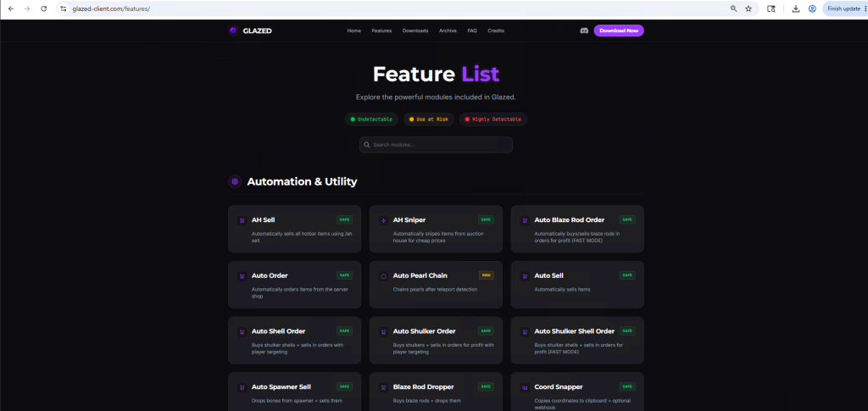Open the Downloads nav link
Screen dimensions: 868x411
[x=415, y=31]
